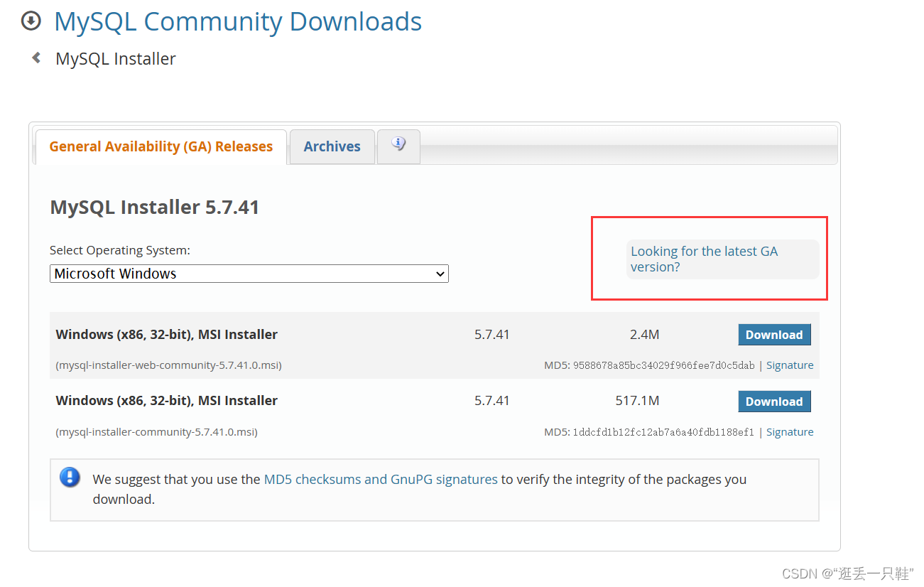
Task: Download the 517.1M full community MSI installer
Action: 774,402
